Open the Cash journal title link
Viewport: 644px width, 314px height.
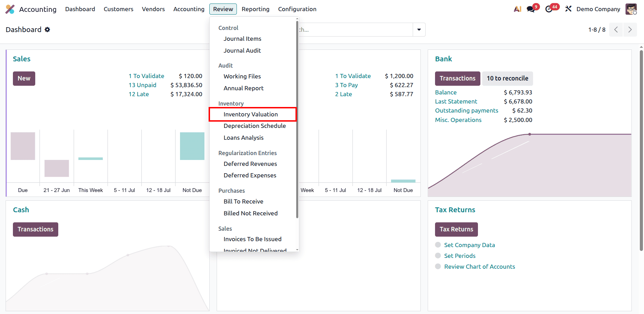click(x=21, y=210)
